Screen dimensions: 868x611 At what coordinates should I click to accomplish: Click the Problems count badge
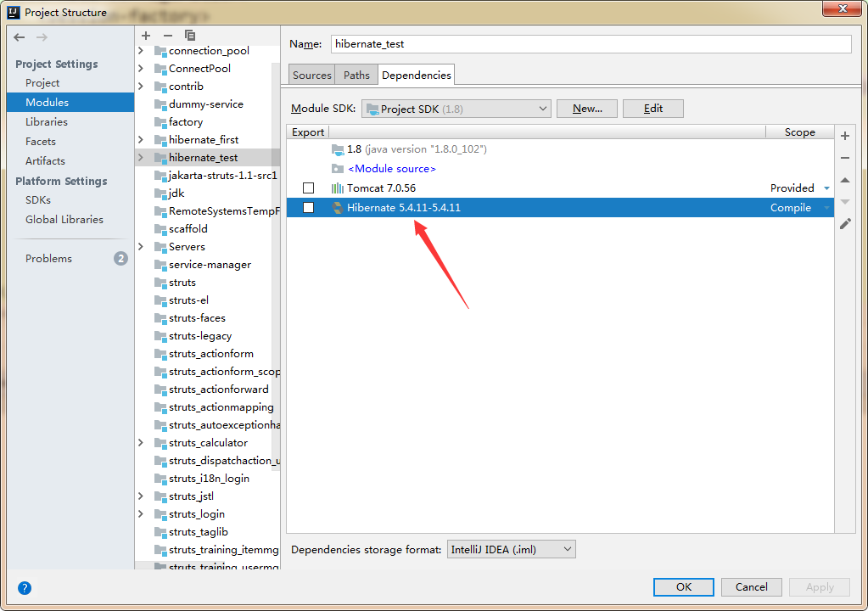[120, 259]
